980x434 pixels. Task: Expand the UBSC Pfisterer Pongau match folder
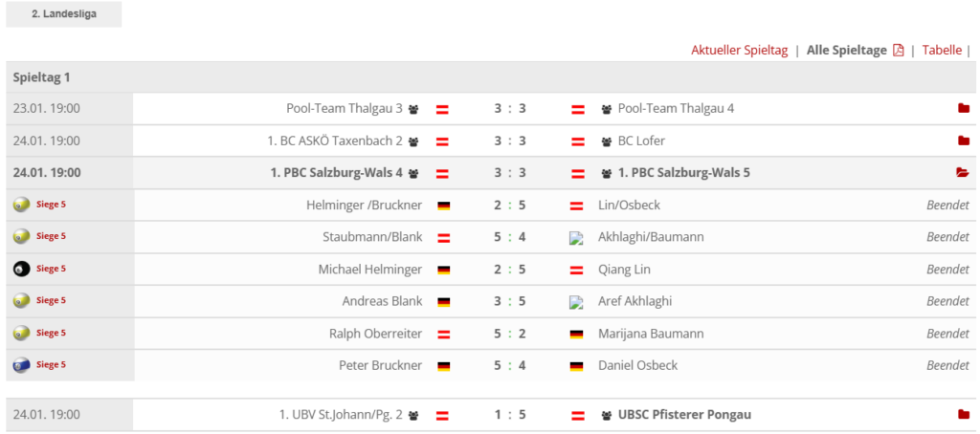pyautogui.click(x=963, y=415)
